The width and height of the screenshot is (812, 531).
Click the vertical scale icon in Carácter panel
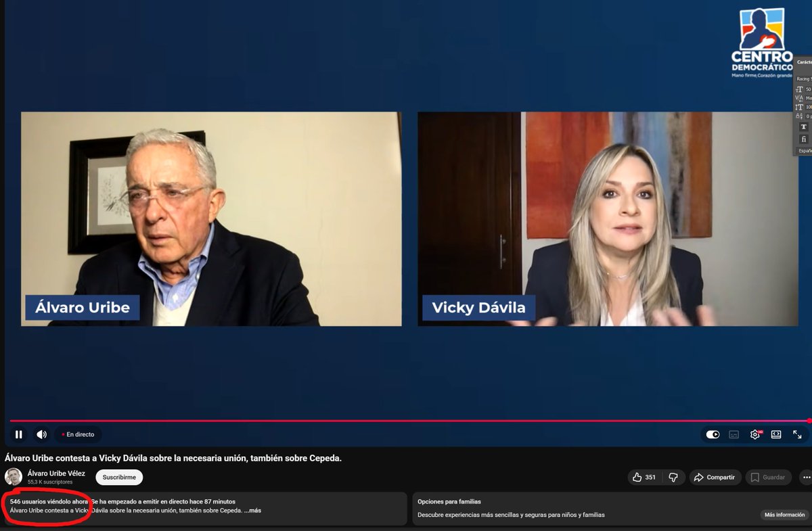(799, 107)
